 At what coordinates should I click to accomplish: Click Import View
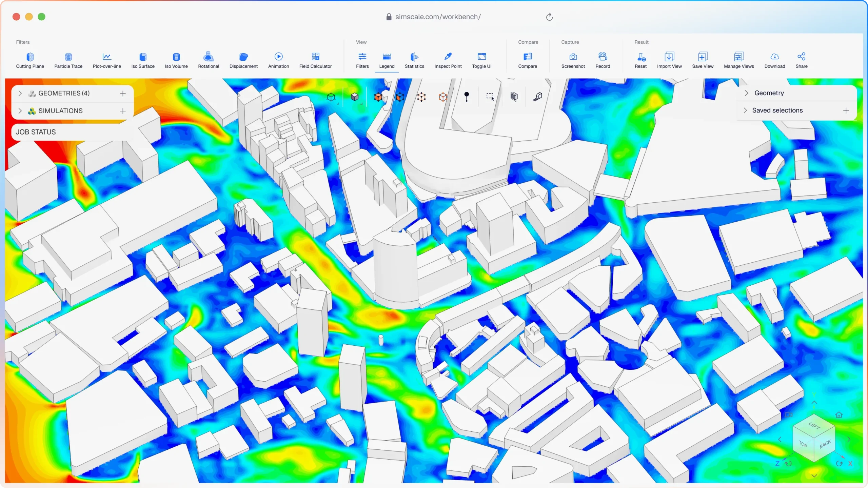(x=669, y=60)
